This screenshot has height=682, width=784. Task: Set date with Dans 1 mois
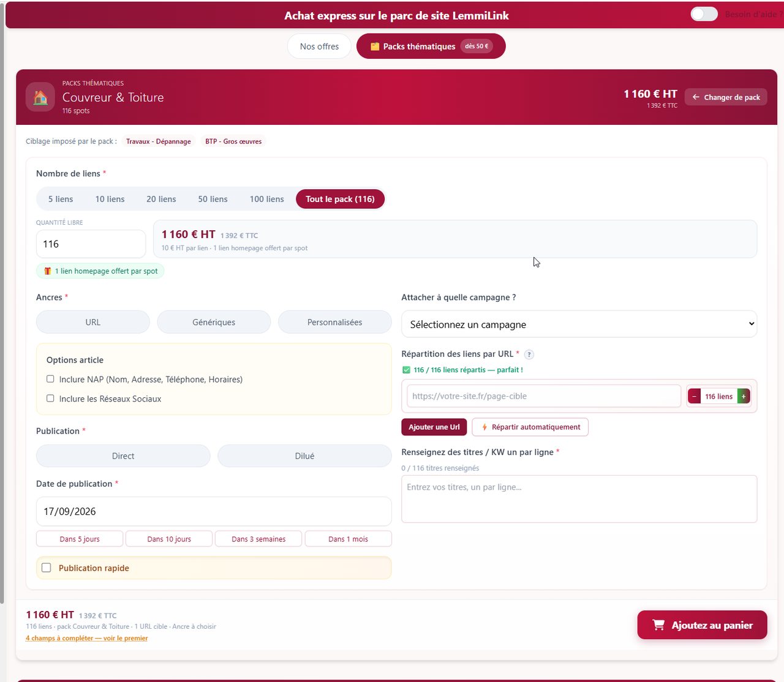(348, 539)
